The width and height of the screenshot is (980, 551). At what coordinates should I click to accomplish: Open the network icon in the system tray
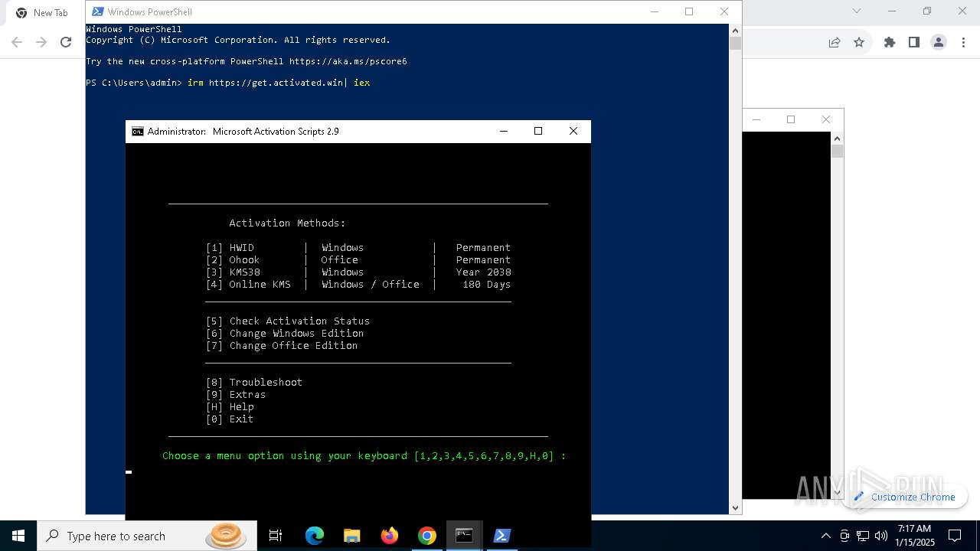[x=863, y=536]
